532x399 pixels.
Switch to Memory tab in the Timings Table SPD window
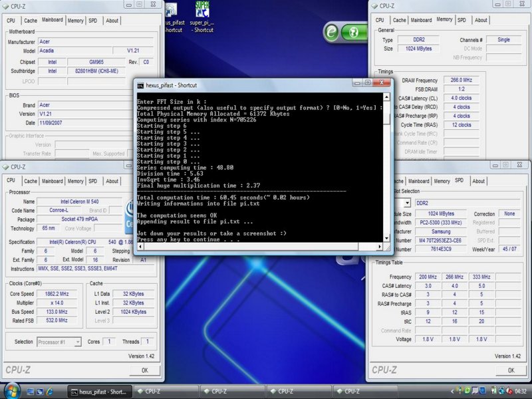[442, 181]
